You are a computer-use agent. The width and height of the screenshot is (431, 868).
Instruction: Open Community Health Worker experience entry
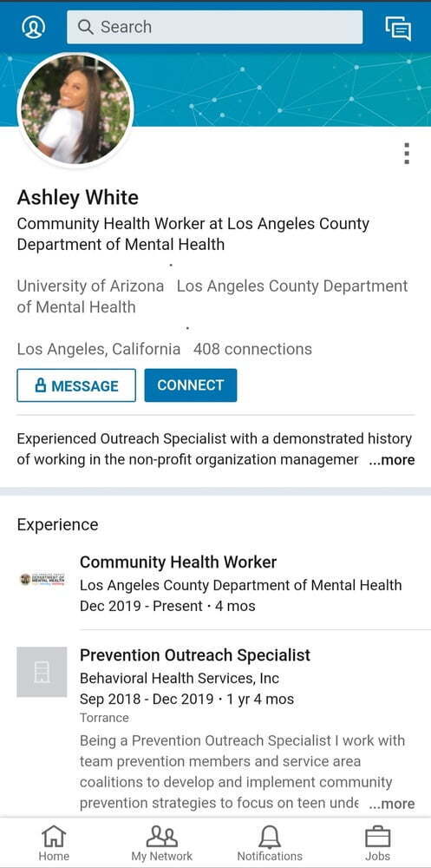(178, 562)
